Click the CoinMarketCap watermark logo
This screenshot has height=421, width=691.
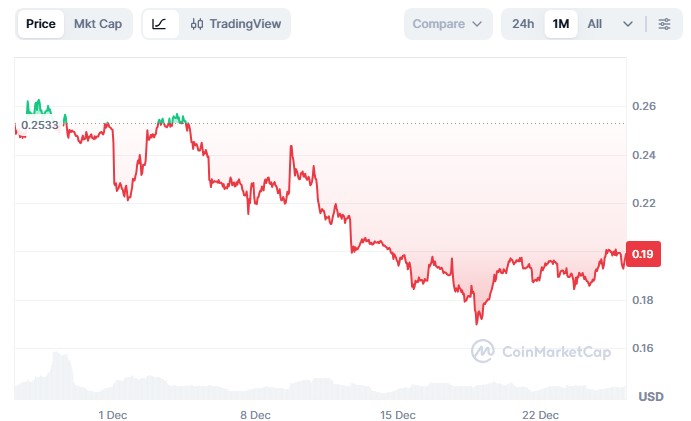pos(483,351)
